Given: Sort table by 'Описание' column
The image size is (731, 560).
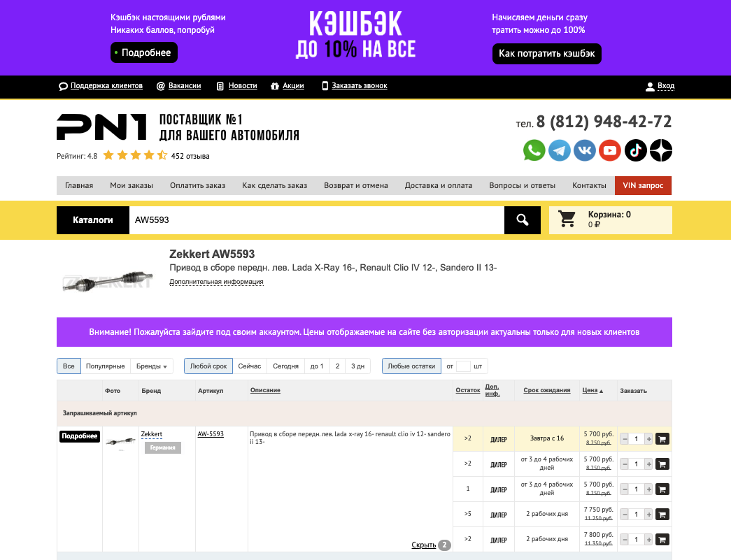Looking at the screenshot, I should pyautogui.click(x=265, y=390).
